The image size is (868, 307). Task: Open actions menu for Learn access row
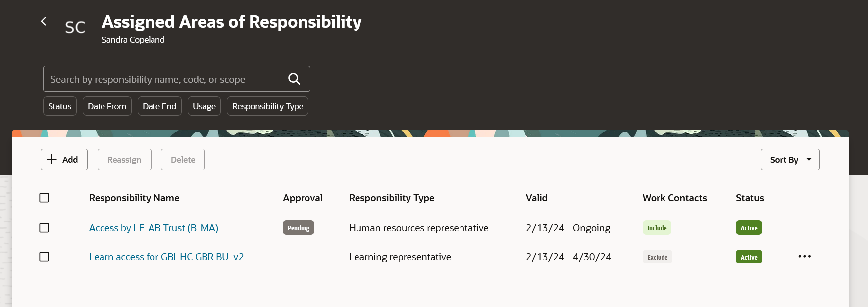804,257
